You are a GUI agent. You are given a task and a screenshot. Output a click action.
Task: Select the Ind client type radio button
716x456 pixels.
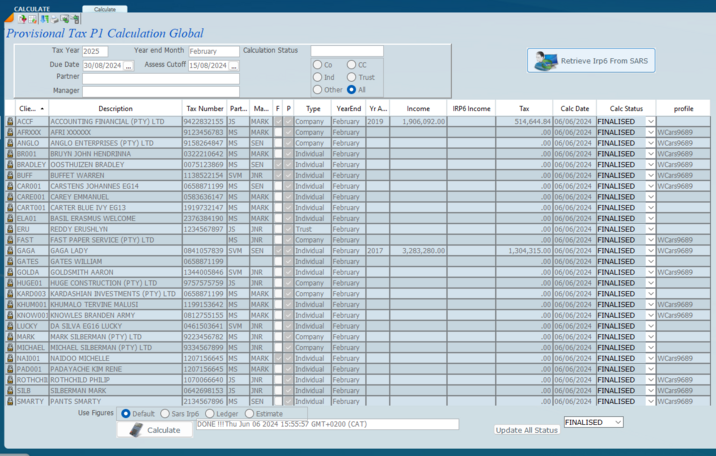coord(317,77)
